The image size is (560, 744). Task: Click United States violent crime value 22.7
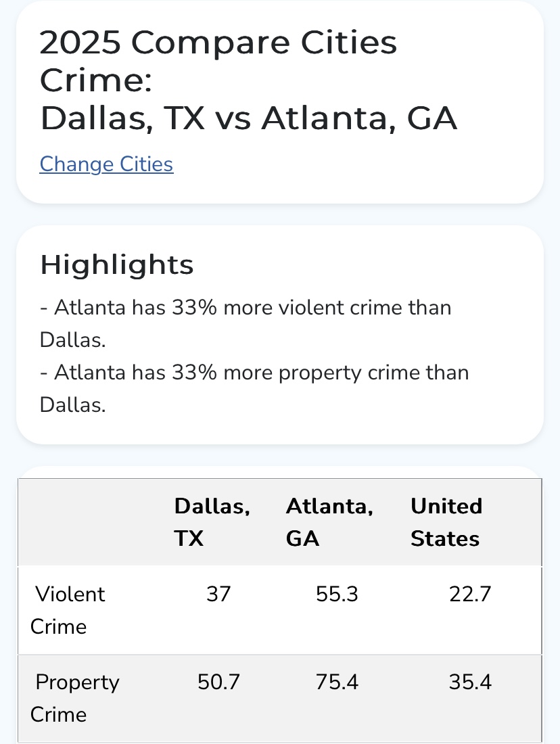click(x=470, y=594)
